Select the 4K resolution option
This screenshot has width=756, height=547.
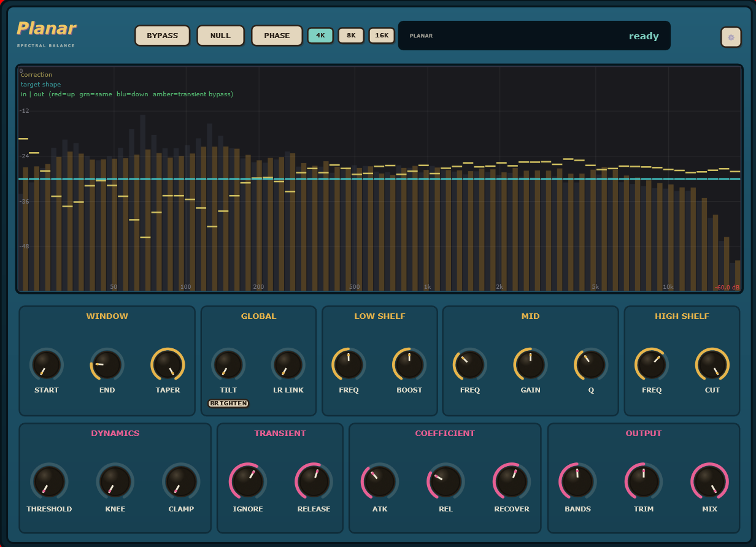coord(320,36)
